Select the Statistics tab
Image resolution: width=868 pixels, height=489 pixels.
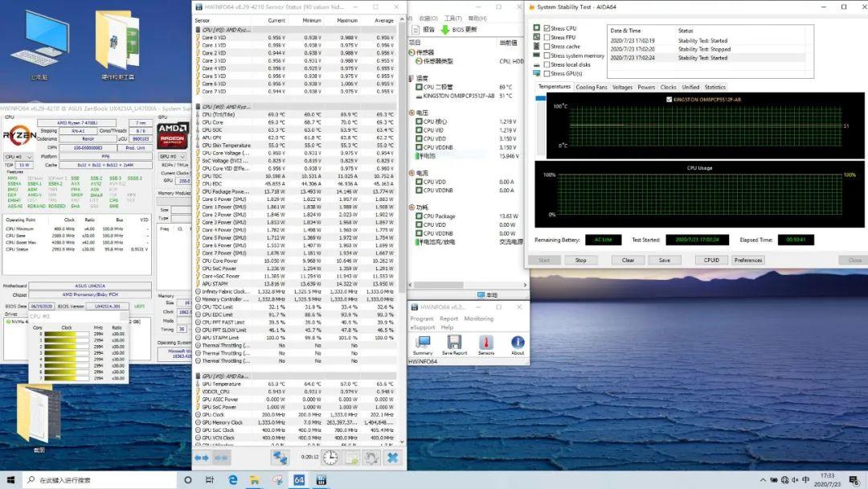714,87
